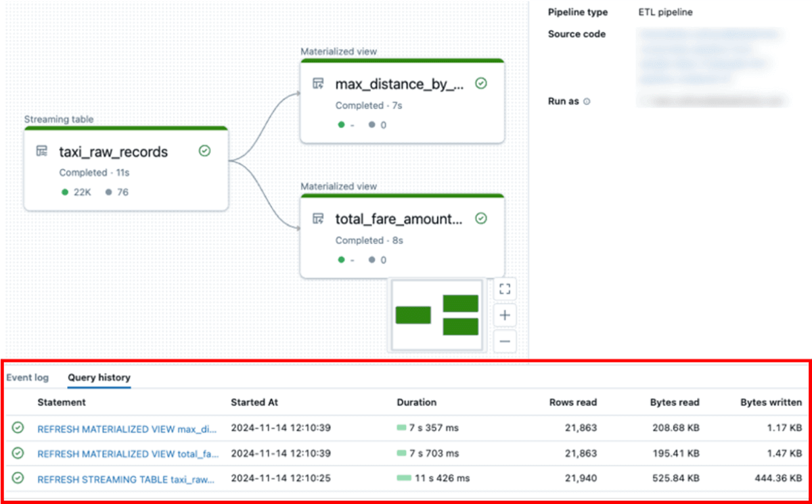Screen dimensions: 812x504
Task: Click the 11 s 426 ms duration bar
Action: pos(404,478)
